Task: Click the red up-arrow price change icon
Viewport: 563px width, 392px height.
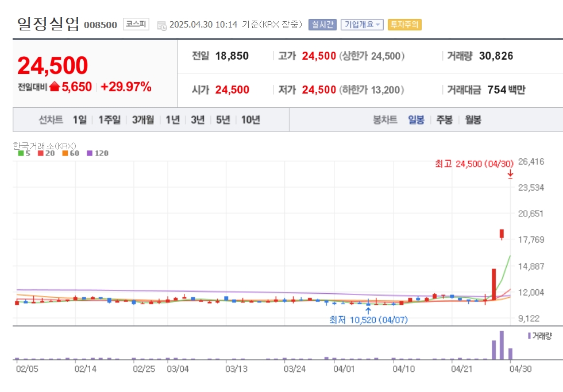Action: [x=55, y=87]
